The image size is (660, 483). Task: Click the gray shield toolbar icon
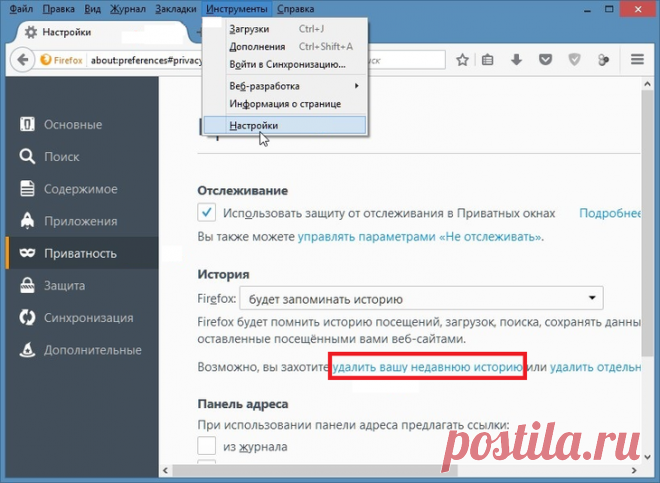click(574, 60)
